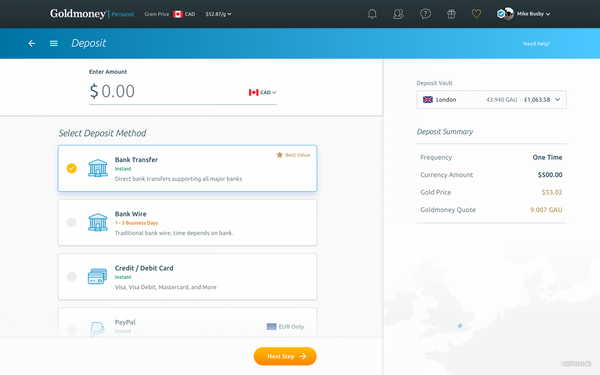Click the Goldmoney Quote label
This screenshot has width=600, height=375.
click(x=448, y=210)
